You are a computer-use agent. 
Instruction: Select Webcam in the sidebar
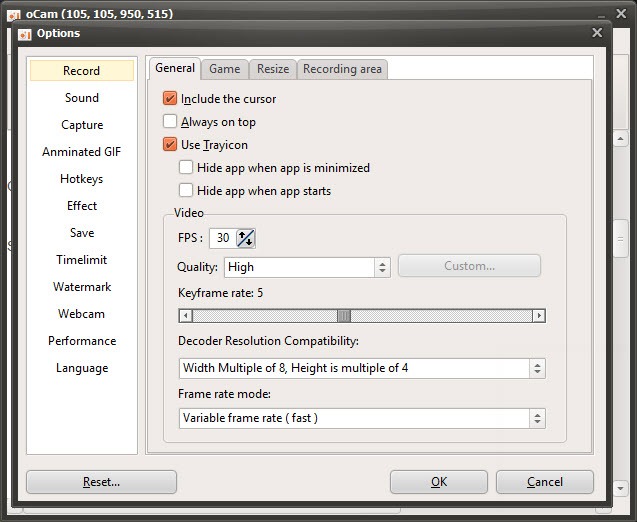click(x=82, y=314)
